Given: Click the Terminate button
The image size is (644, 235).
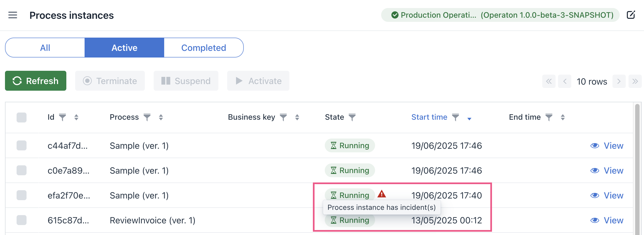Looking at the screenshot, I should [x=110, y=81].
